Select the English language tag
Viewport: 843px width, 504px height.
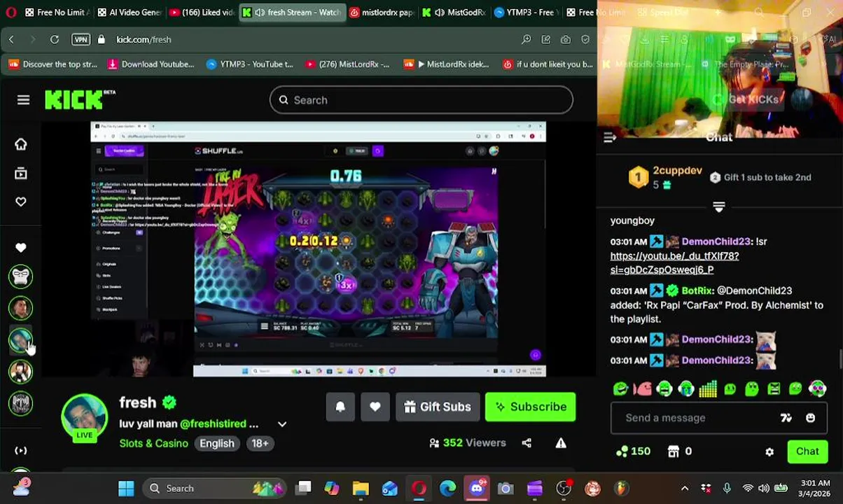pos(217,443)
